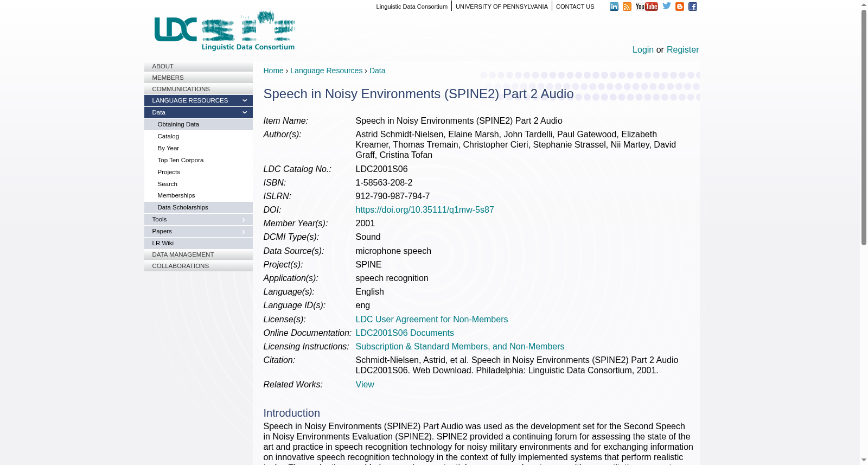Expand the Papers submenu arrow
The width and height of the screenshot is (868, 465).
[244, 232]
